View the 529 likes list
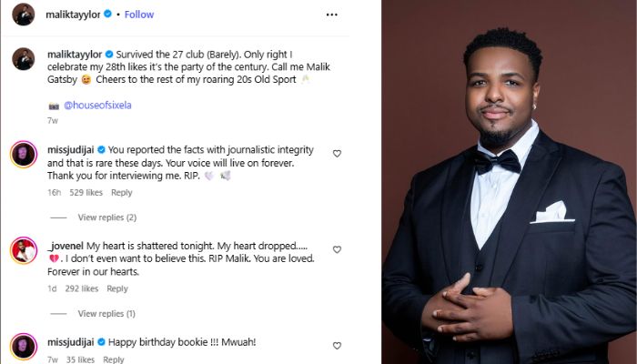 coord(85,193)
